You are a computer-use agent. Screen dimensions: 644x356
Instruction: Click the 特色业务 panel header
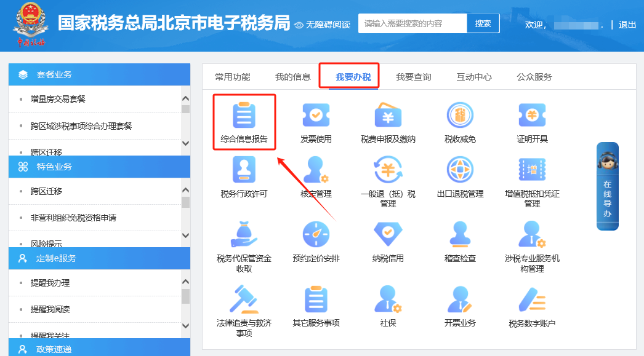click(x=99, y=167)
